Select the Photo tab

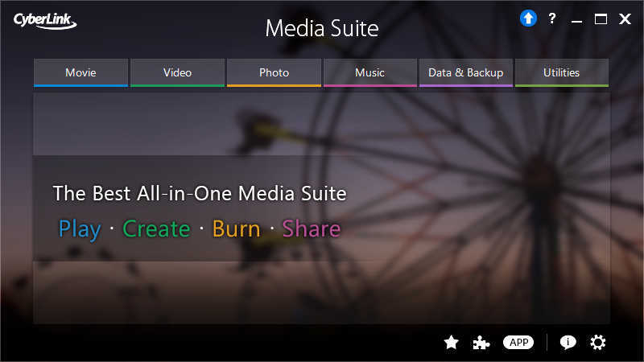(274, 72)
